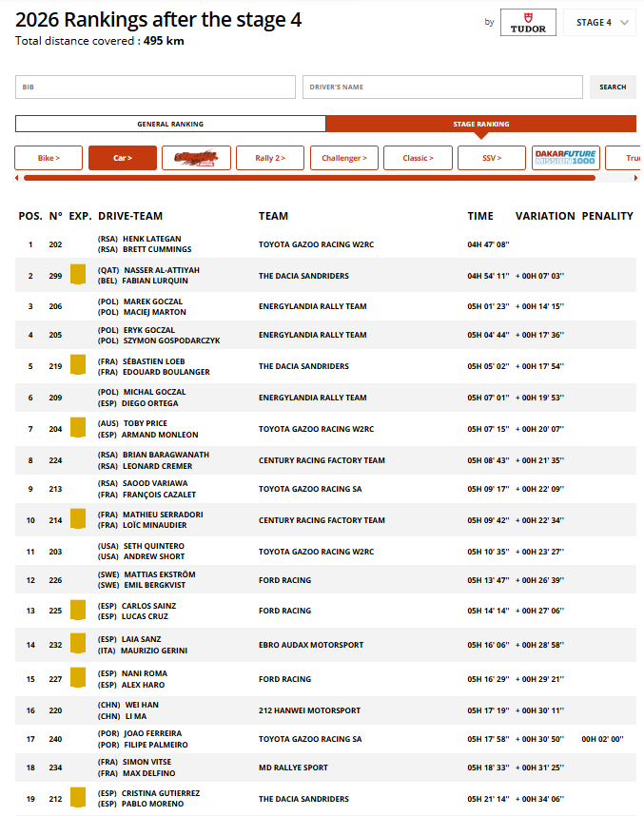Focus the Driver's Name input field
The image size is (644, 816).
tap(442, 87)
